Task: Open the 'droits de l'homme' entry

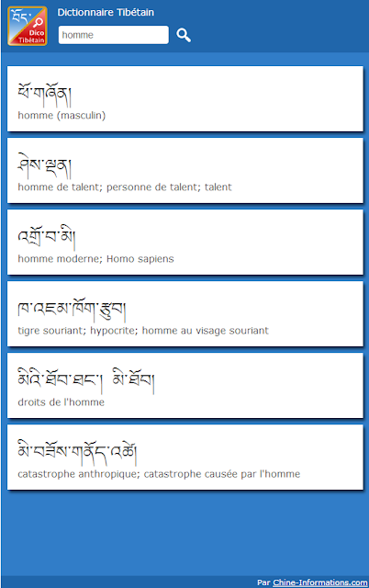Action: click(x=185, y=386)
